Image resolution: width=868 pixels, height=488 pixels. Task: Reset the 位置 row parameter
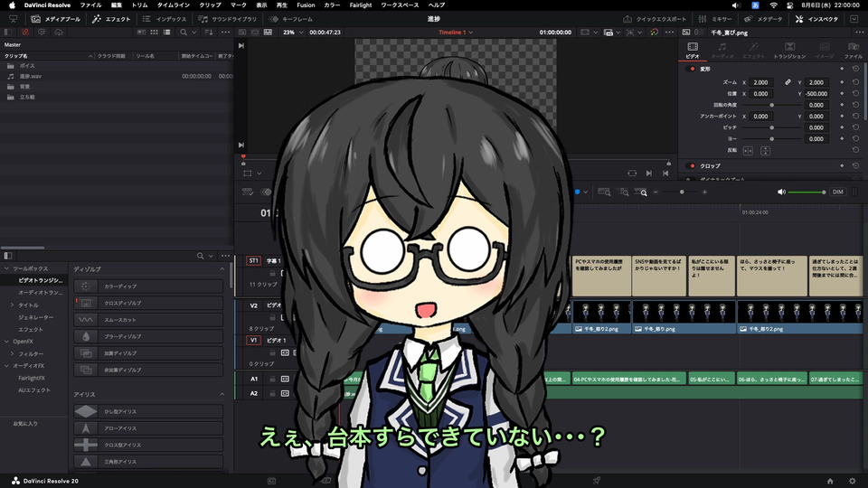[856, 93]
